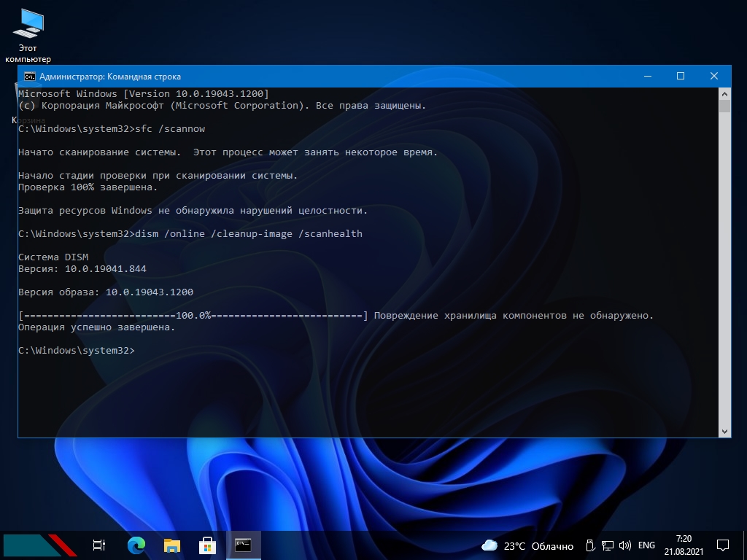Viewport: 747px width, 560px height.
Task: Launch Microsoft Edge from the taskbar
Action: 136,545
